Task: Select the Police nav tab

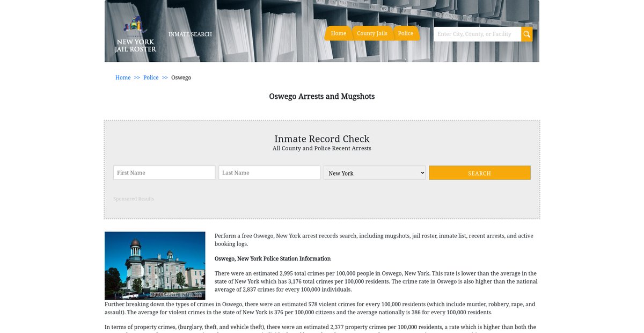Action: click(x=406, y=33)
